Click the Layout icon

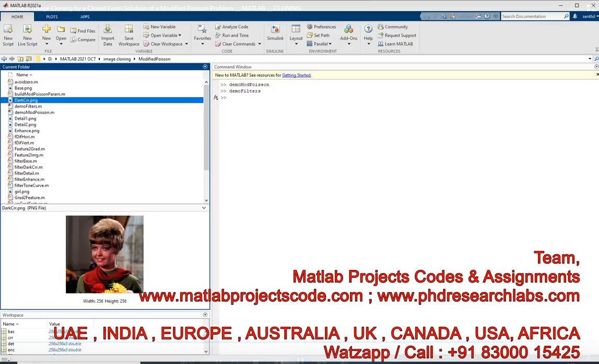tap(296, 30)
